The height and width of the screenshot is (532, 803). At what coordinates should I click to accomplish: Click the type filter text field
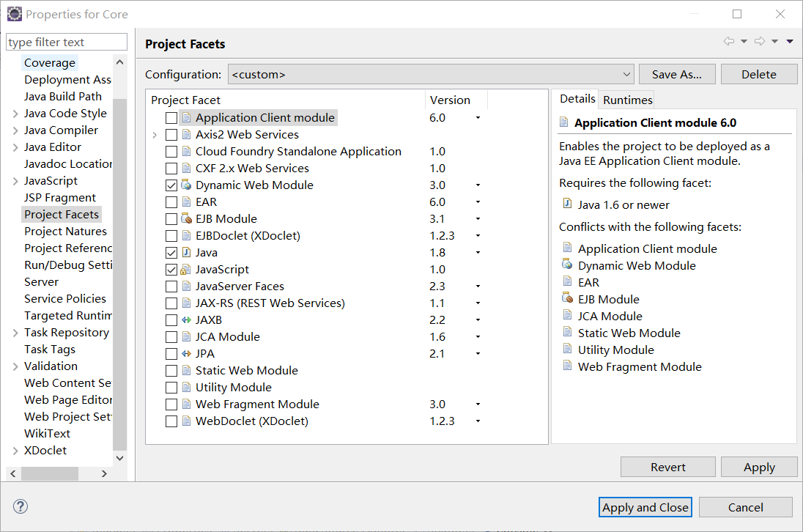tap(67, 42)
